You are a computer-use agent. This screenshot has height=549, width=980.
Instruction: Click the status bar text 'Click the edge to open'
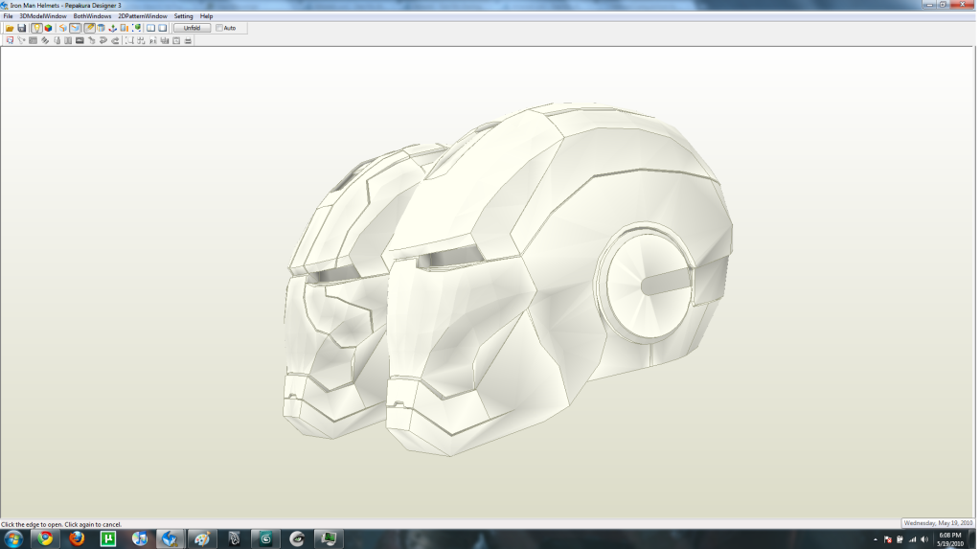pos(61,525)
